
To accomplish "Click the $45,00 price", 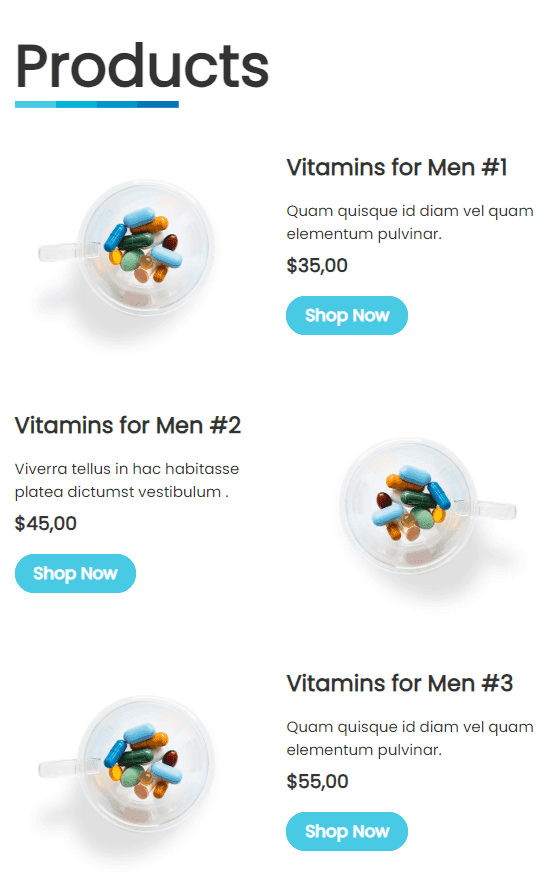I will [x=46, y=523].
